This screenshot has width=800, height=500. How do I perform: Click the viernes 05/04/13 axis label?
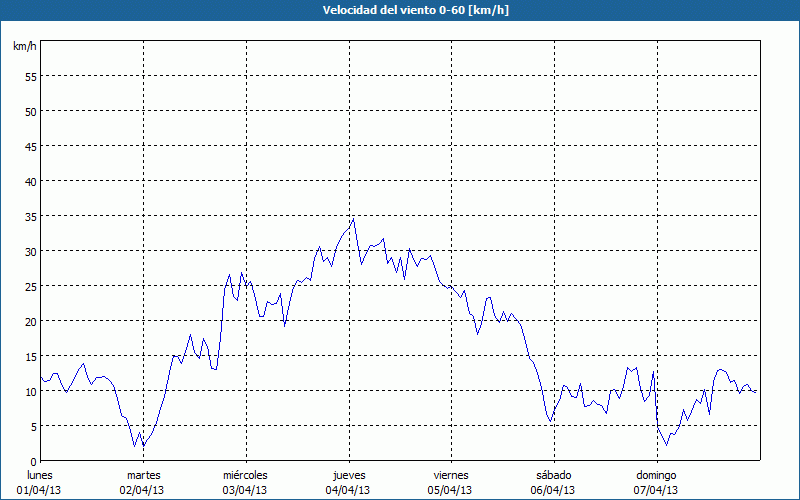coord(451,483)
